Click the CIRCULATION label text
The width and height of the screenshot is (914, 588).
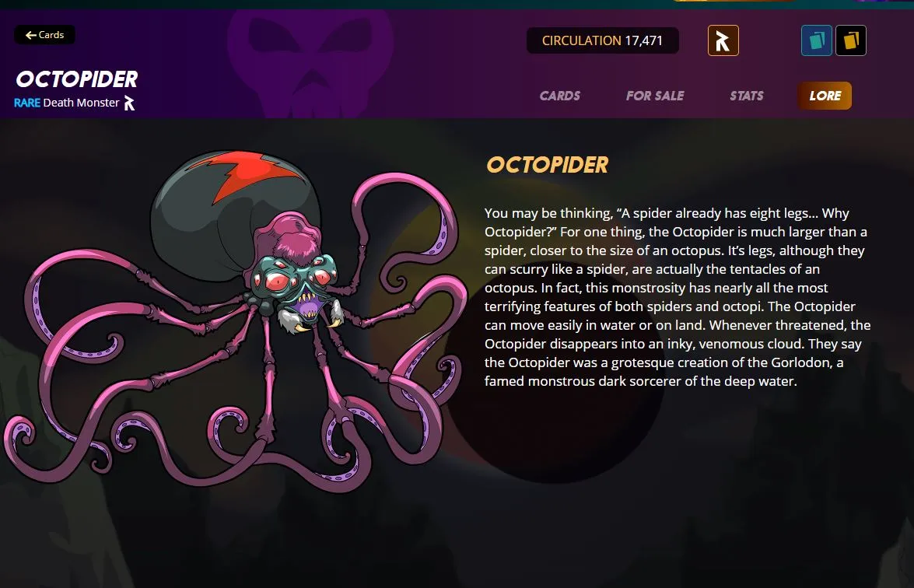click(x=581, y=40)
